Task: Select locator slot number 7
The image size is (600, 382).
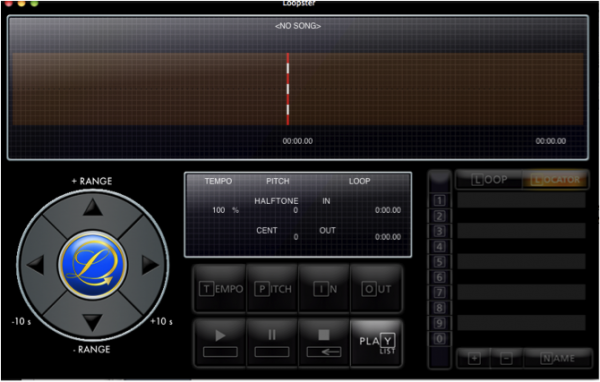Action: [439, 292]
